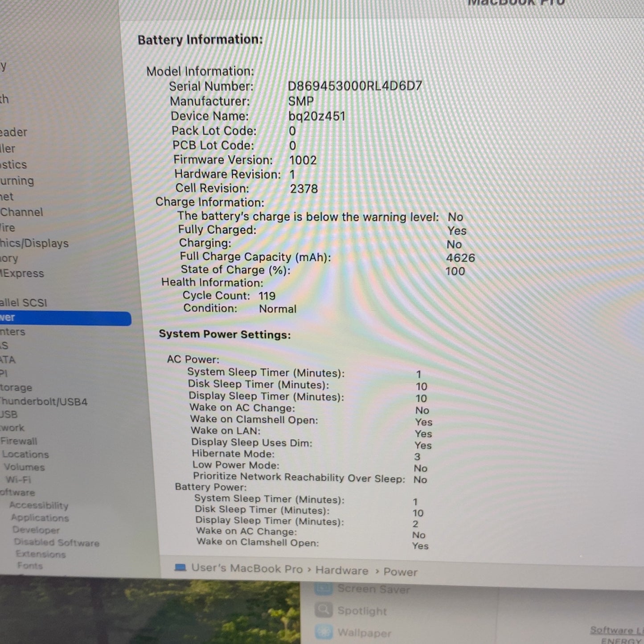Click Firmware Version value 1002

pos(303,160)
